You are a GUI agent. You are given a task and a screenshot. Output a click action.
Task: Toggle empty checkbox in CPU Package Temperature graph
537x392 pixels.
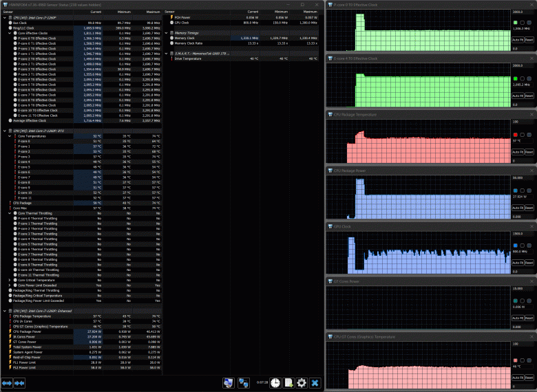click(x=523, y=135)
